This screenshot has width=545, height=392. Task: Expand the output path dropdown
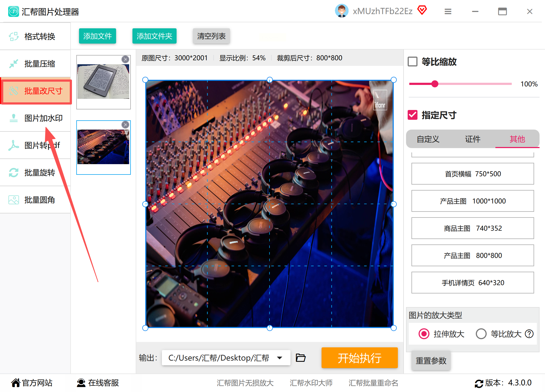pyautogui.click(x=280, y=358)
